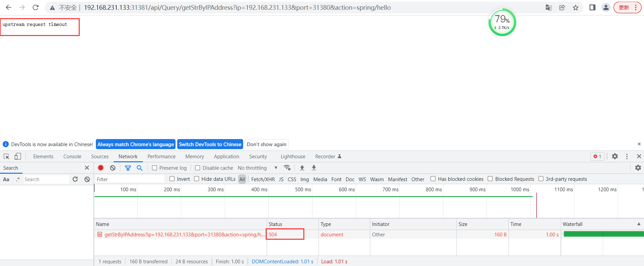Switch to the Performance tab
Image resolution: width=644 pixels, height=266 pixels.
[161, 157]
